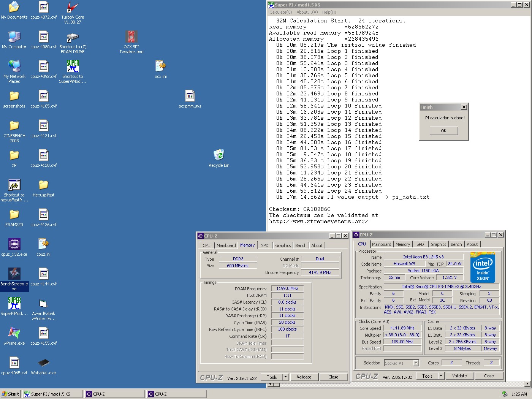
Task: Launch the wPrime.exe icon
Action: [14, 336]
